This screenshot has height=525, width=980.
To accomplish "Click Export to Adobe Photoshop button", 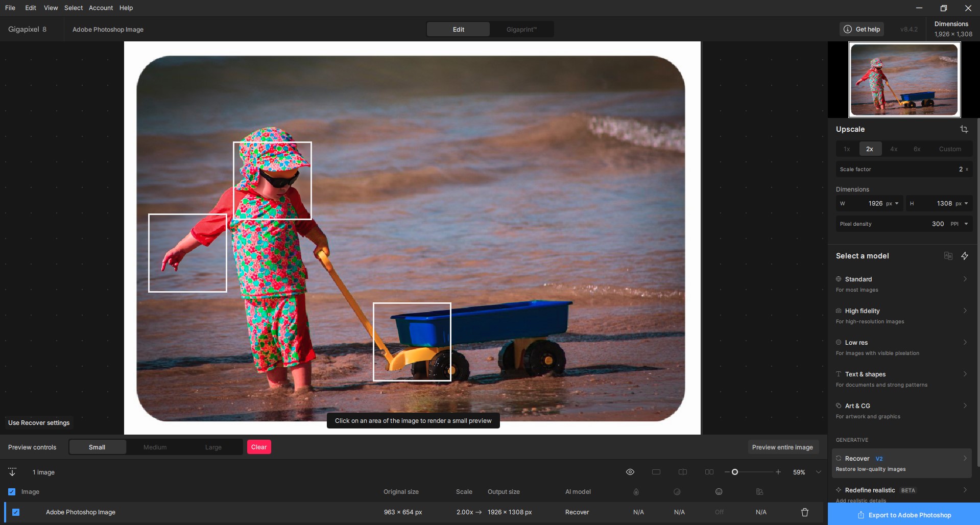I will tap(904, 515).
